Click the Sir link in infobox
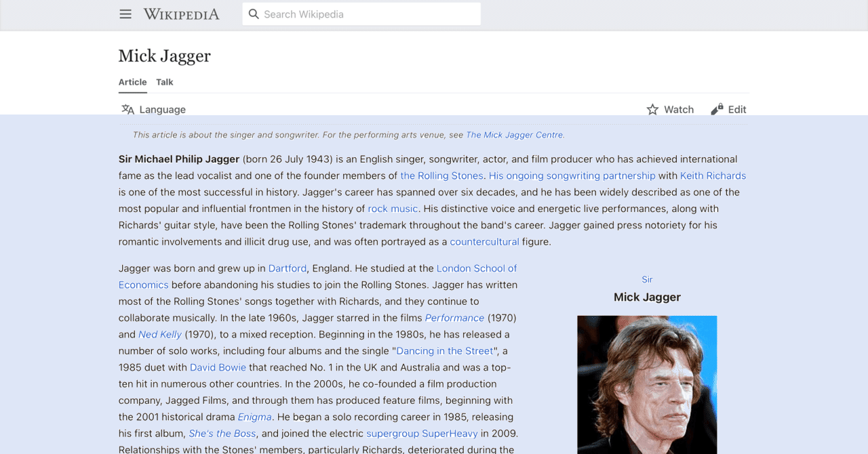 pyautogui.click(x=647, y=279)
